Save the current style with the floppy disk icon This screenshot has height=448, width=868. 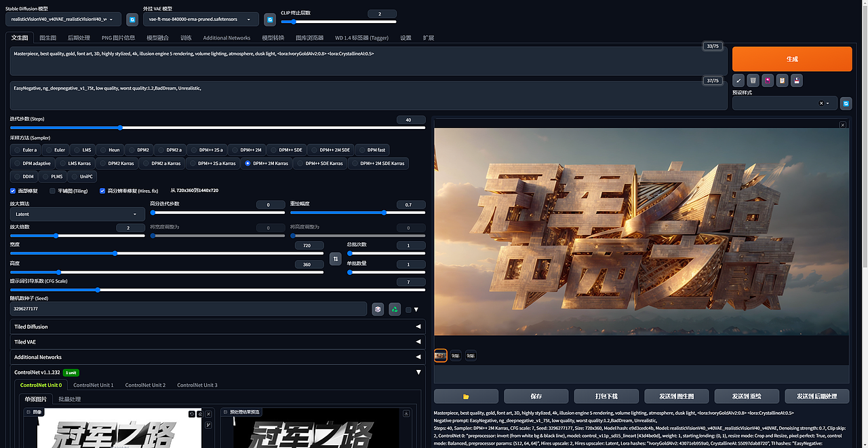[x=797, y=80]
